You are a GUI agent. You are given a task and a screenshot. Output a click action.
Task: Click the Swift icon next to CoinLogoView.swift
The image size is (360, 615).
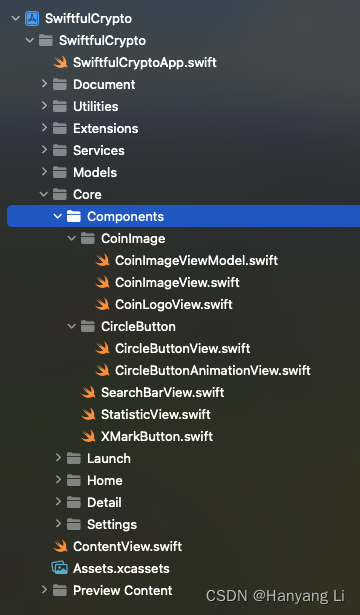click(x=102, y=304)
